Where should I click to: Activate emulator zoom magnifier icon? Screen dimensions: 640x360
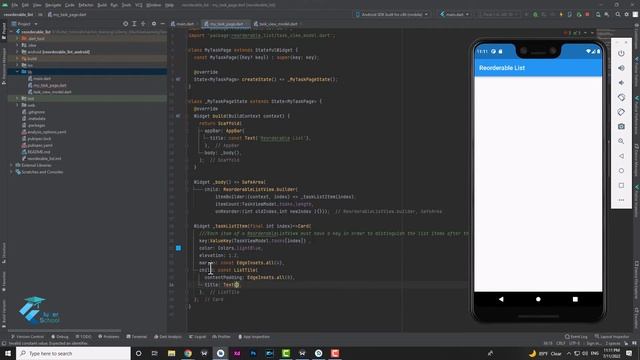point(621,141)
